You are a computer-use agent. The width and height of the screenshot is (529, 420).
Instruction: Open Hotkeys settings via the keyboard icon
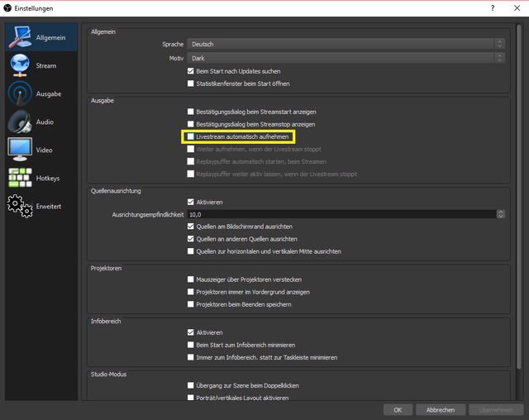pyautogui.click(x=20, y=178)
